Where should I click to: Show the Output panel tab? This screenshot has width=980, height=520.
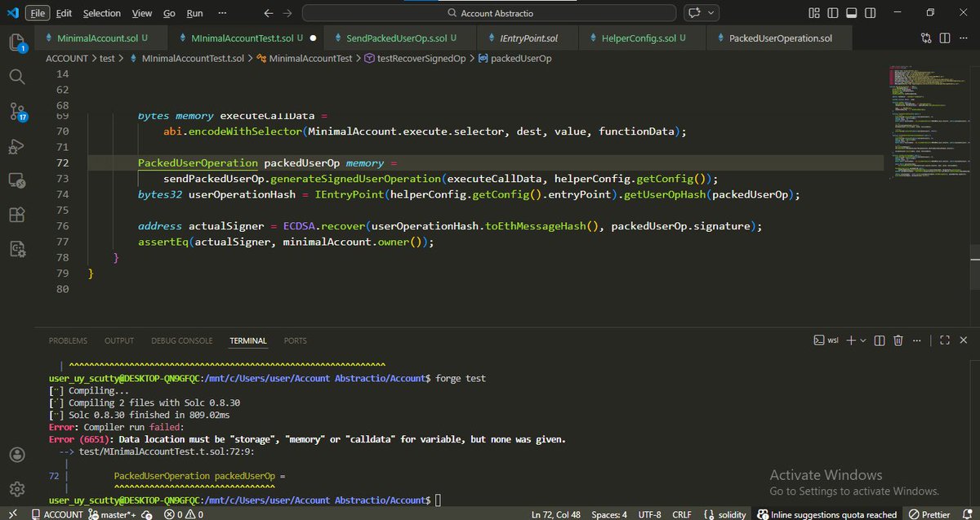click(x=119, y=340)
